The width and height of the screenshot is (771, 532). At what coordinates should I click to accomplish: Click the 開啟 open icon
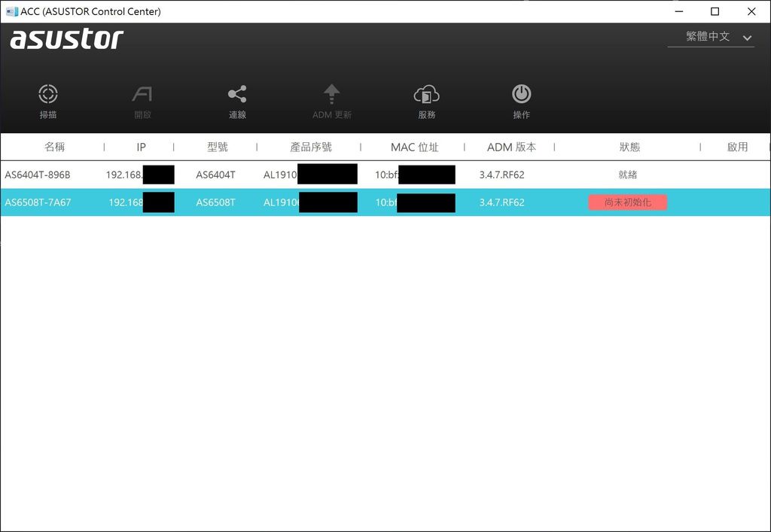[142, 94]
